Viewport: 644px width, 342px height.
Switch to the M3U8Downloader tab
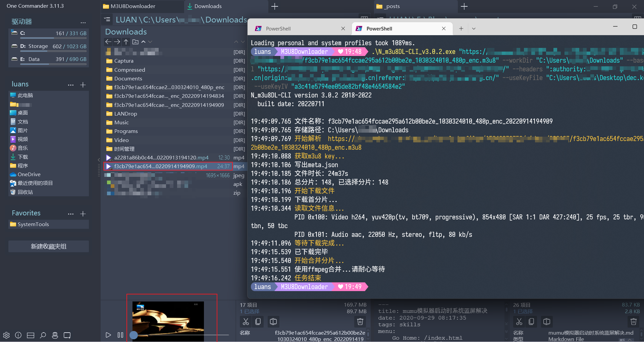[133, 6]
